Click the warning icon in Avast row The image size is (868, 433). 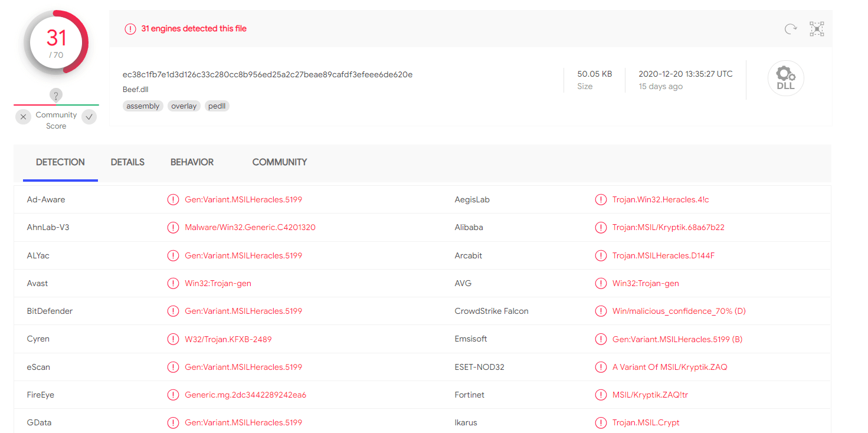pyautogui.click(x=173, y=283)
